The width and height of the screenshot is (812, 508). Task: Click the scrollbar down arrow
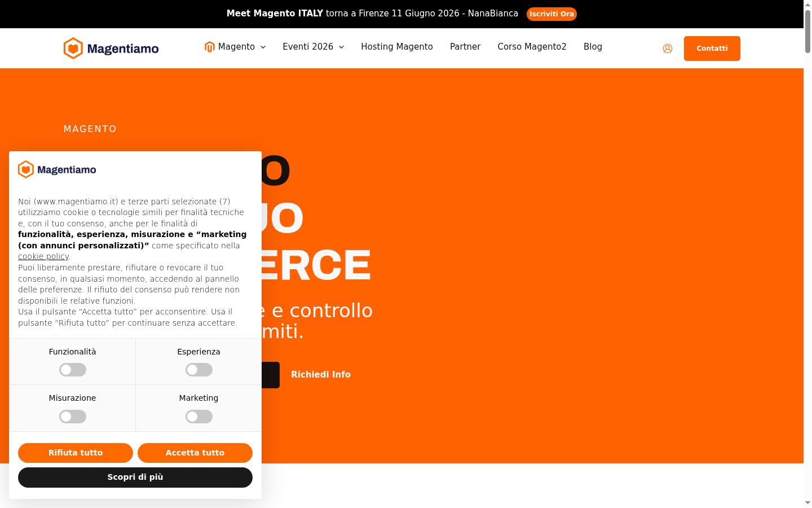click(x=807, y=502)
